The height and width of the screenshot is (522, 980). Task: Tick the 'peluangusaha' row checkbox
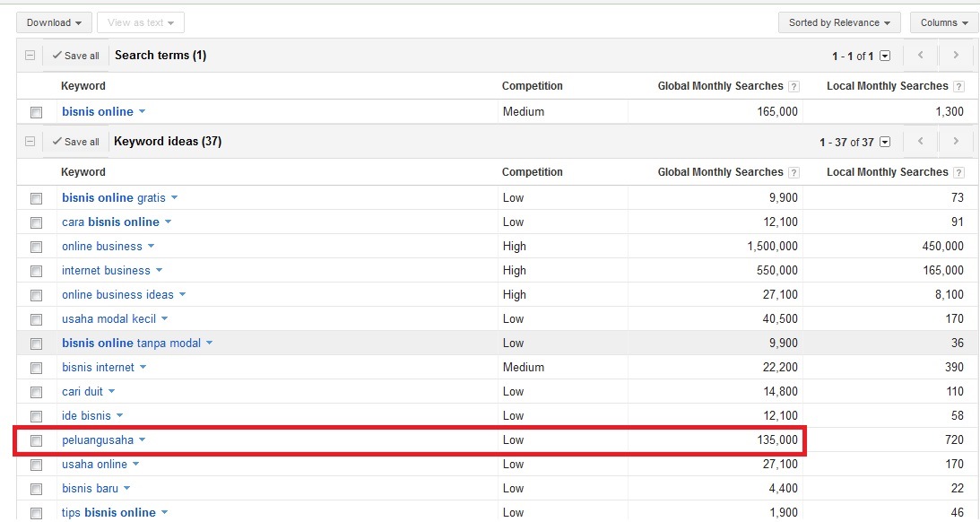[37, 440]
